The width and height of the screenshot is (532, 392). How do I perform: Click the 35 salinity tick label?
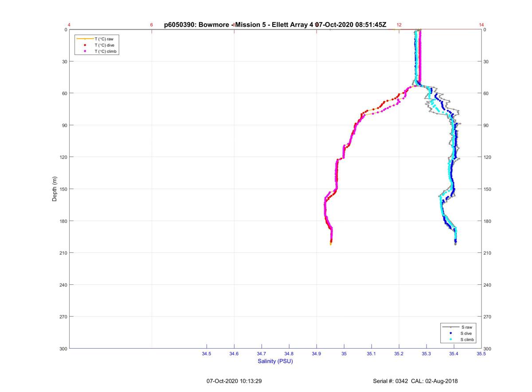coord(344,354)
